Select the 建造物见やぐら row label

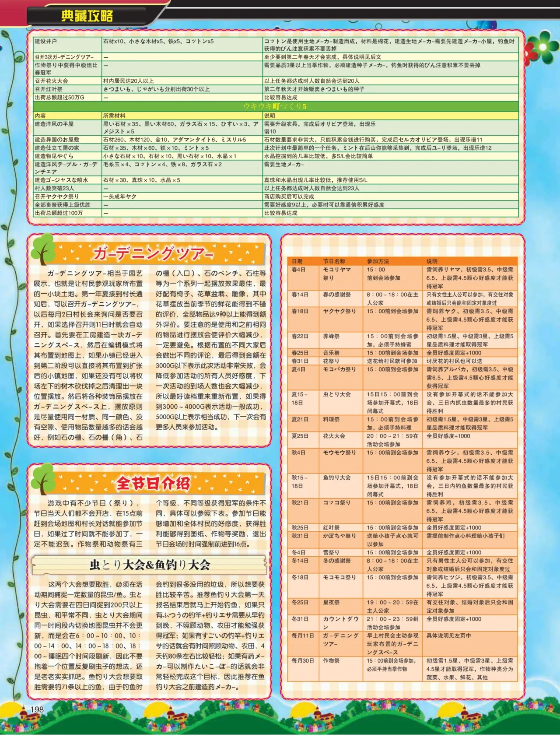tap(54, 156)
